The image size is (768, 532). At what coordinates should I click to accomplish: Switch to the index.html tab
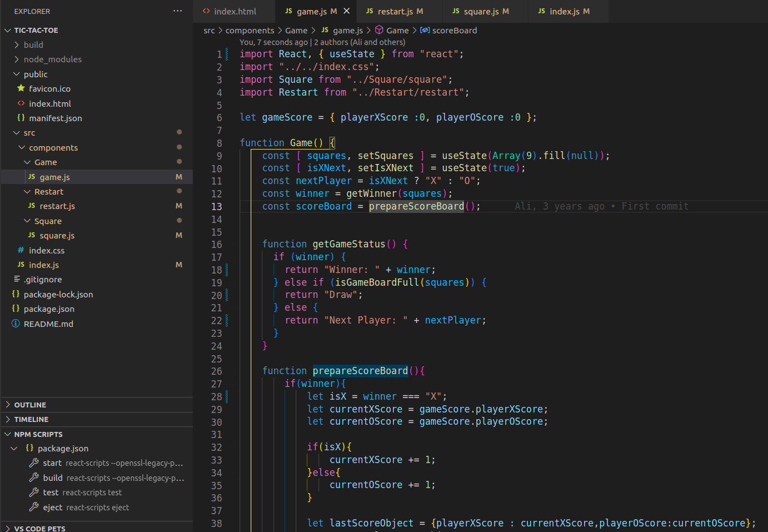pyautogui.click(x=235, y=11)
